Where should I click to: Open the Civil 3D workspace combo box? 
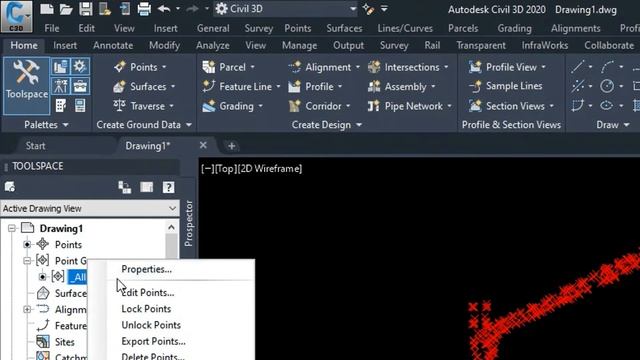(x=285, y=9)
